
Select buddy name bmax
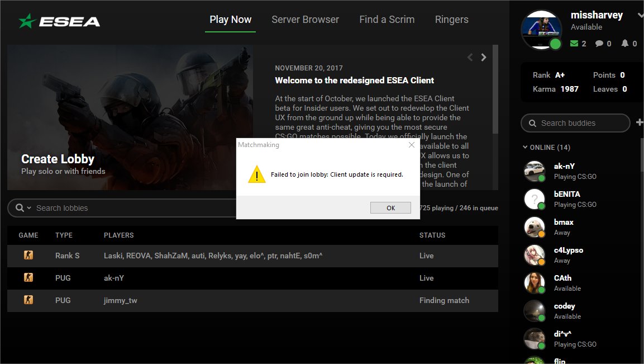(x=564, y=222)
